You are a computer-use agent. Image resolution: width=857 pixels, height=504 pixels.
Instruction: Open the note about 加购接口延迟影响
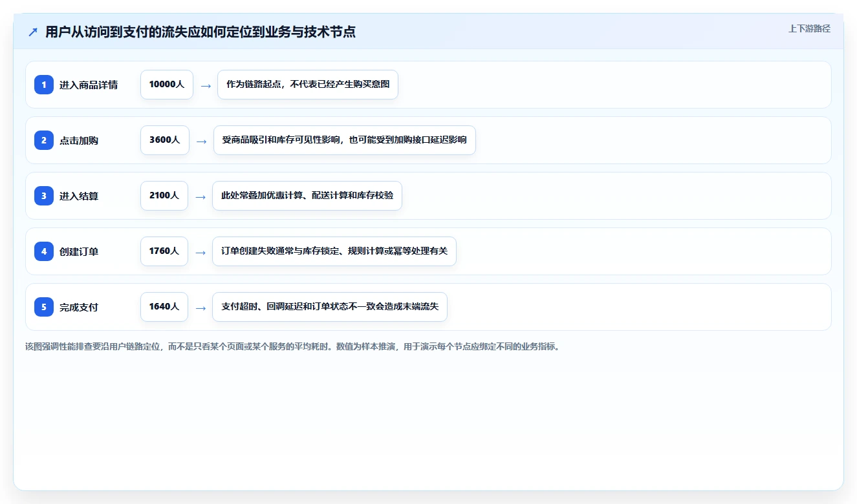[345, 140]
